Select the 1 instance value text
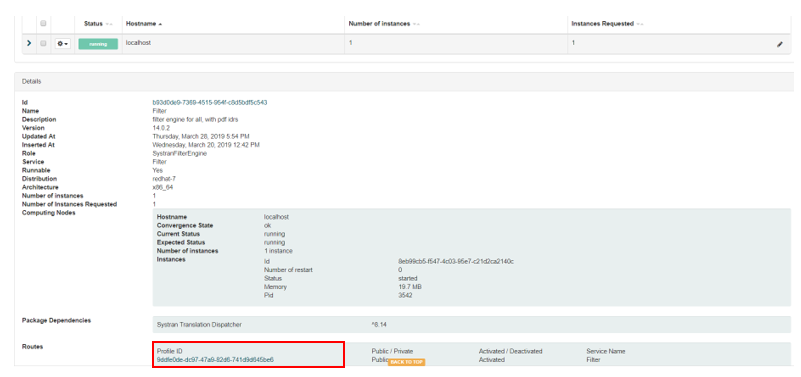 [278, 251]
